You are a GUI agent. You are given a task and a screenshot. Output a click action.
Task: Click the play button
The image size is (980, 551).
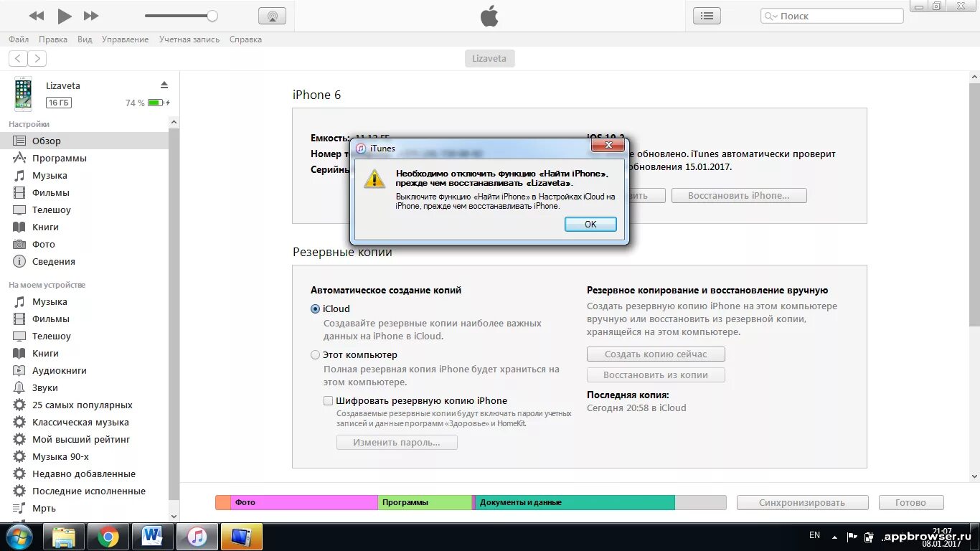[65, 16]
